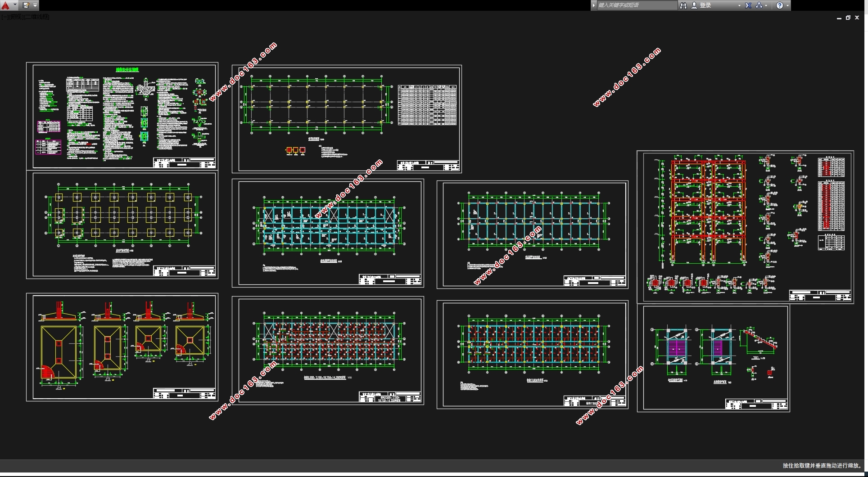Minimize the drawing window
Screen dimensions: 868x477
click(x=839, y=18)
